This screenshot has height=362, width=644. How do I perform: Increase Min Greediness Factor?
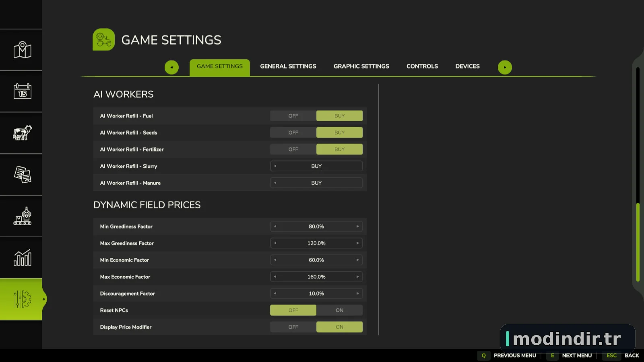[x=357, y=226]
